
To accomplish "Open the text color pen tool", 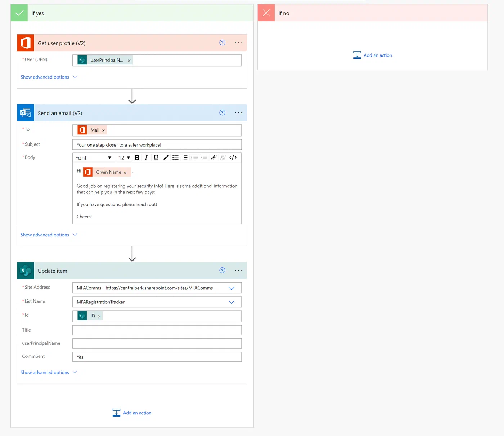I will pos(166,157).
